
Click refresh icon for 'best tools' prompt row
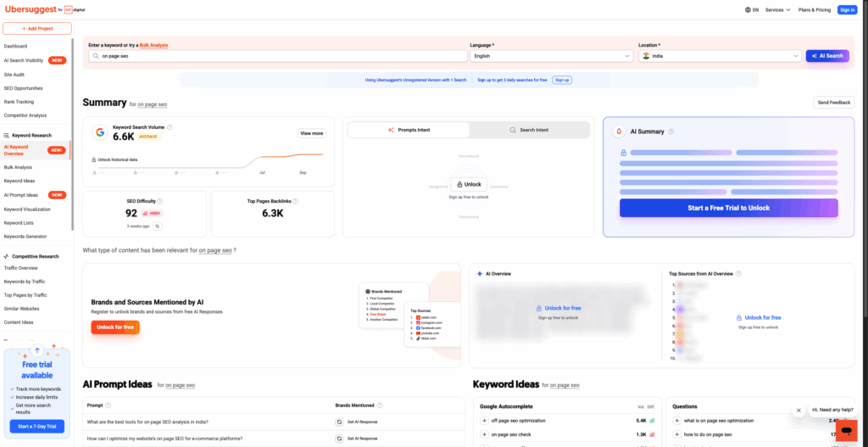[339, 422]
